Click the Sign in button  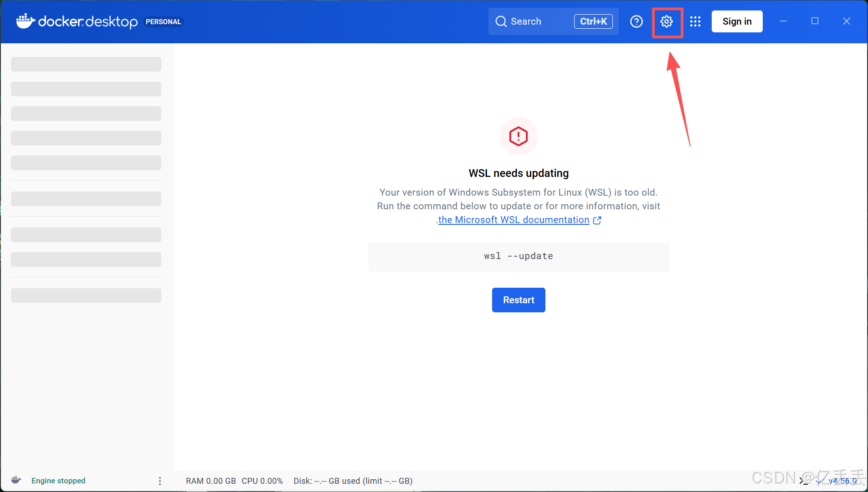tap(737, 21)
